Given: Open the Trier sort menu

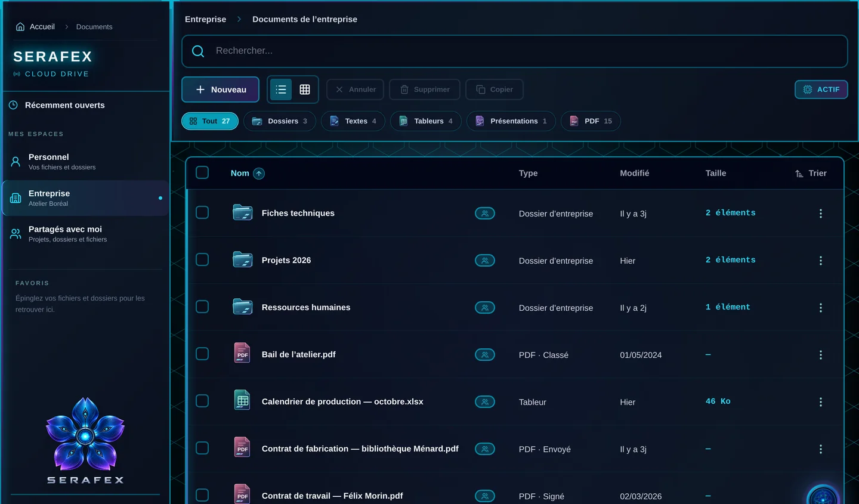Looking at the screenshot, I should point(811,174).
